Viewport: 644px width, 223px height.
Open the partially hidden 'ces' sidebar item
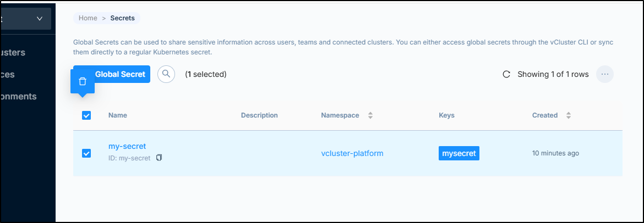pyautogui.click(x=7, y=75)
